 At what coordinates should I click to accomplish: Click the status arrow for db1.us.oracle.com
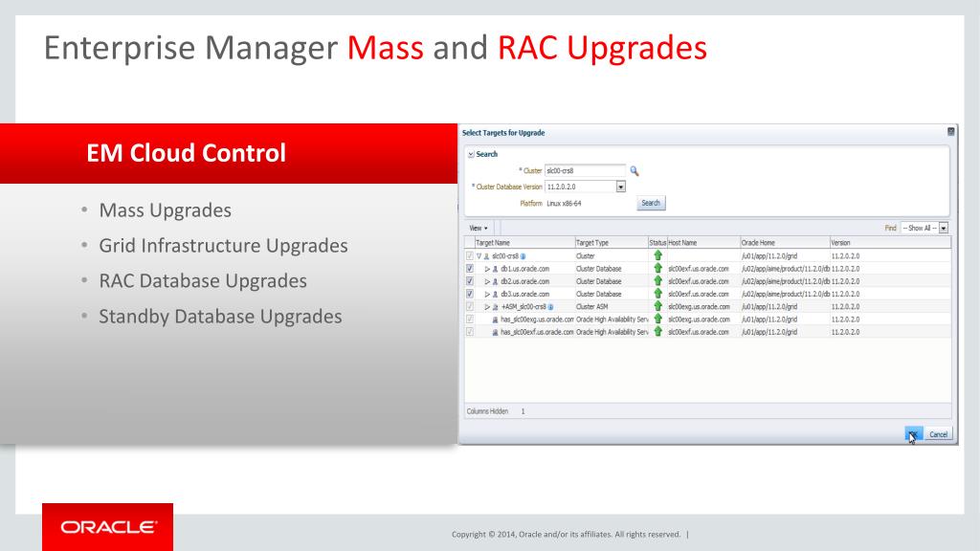(657, 268)
